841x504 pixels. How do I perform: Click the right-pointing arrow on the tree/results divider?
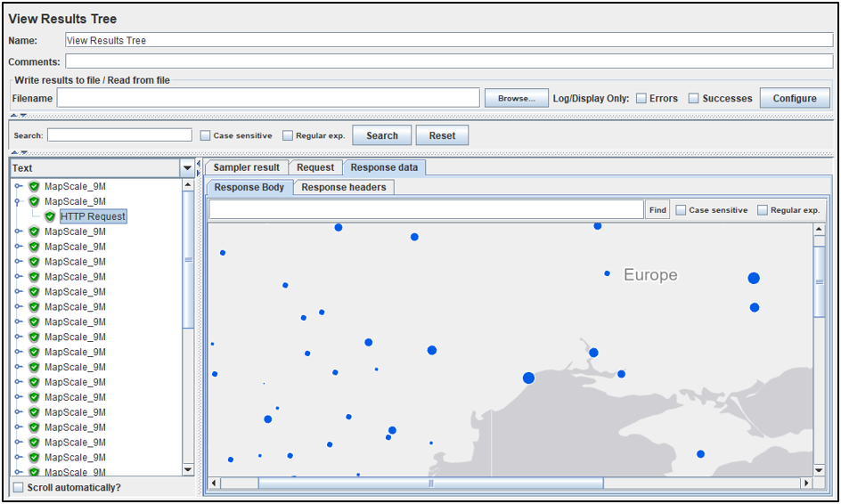(x=199, y=173)
